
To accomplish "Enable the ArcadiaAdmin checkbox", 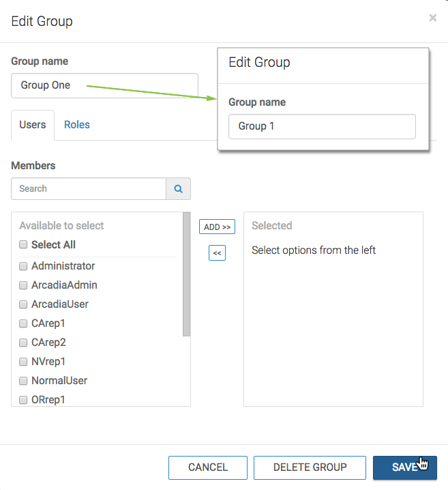I will [x=23, y=285].
